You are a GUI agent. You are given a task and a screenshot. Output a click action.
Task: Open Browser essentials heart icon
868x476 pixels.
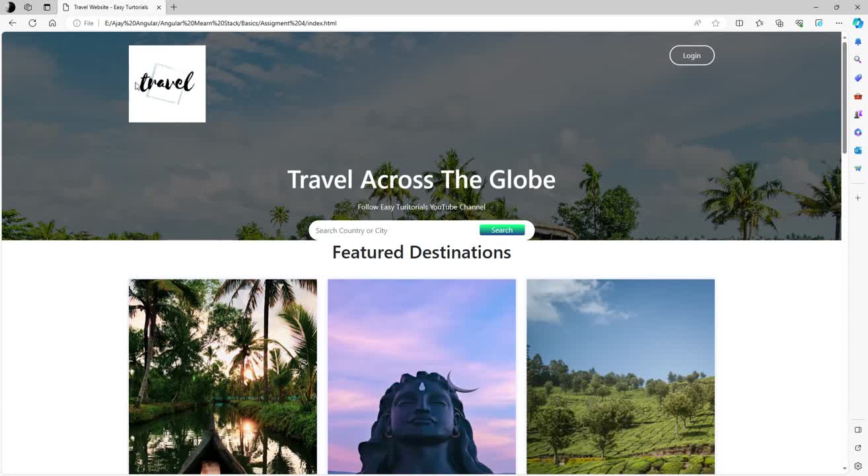tap(799, 23)
